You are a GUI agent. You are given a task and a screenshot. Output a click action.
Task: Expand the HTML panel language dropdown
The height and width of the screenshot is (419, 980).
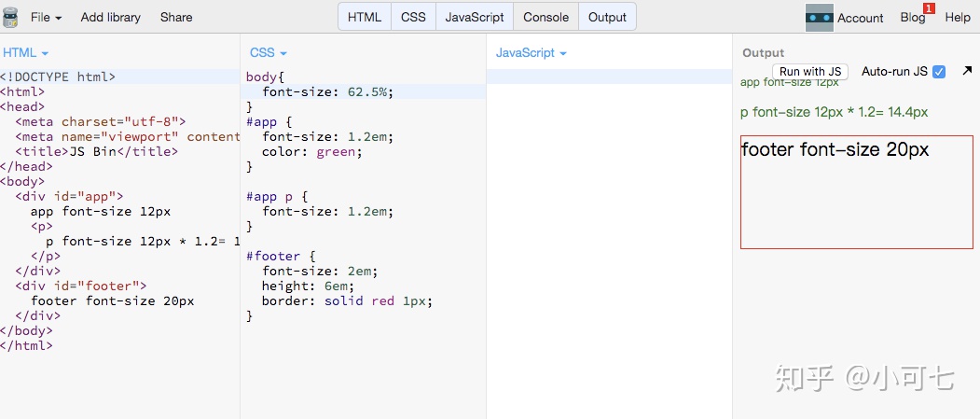pyautogui.click(x=25, y=53)
